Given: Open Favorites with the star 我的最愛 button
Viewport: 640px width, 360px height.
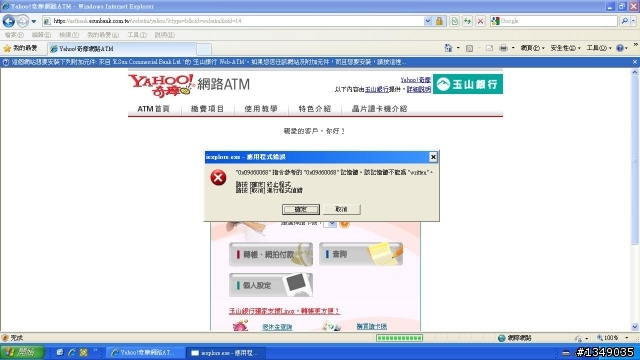Looking at the screenshot, I should pyautogui.click(x=20, y=49).
